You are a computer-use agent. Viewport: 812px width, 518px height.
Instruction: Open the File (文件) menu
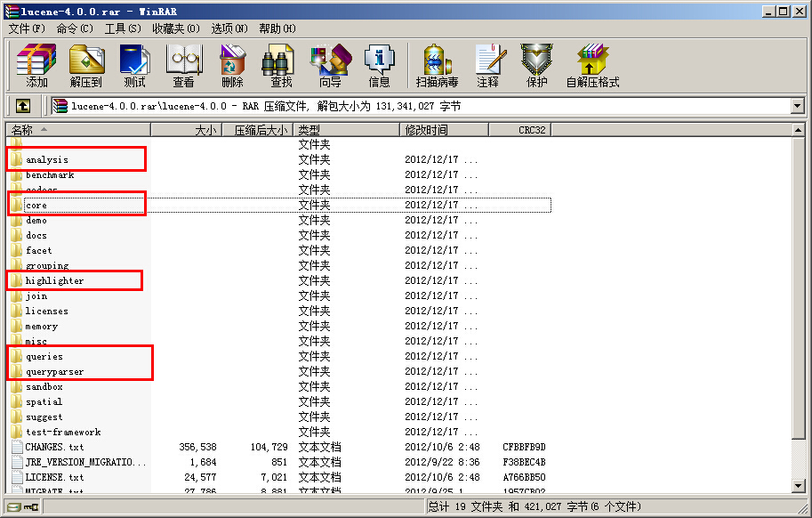[x=27, y=28]
